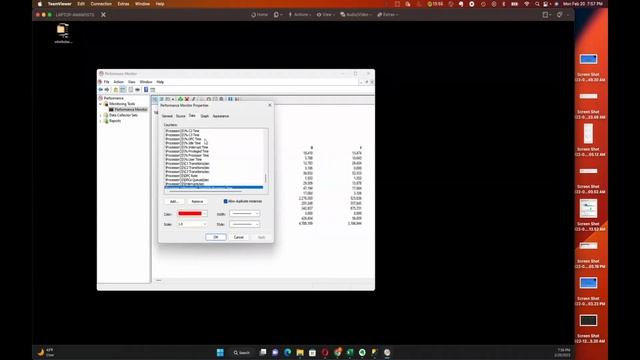Toggle Allow duplicate instances checkbox

(226, 201)
